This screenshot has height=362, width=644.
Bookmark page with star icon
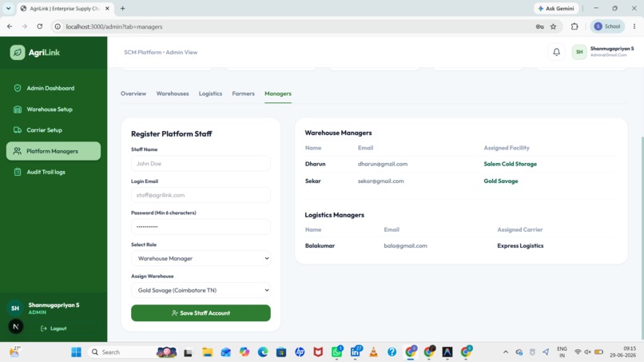coord(553,26)
